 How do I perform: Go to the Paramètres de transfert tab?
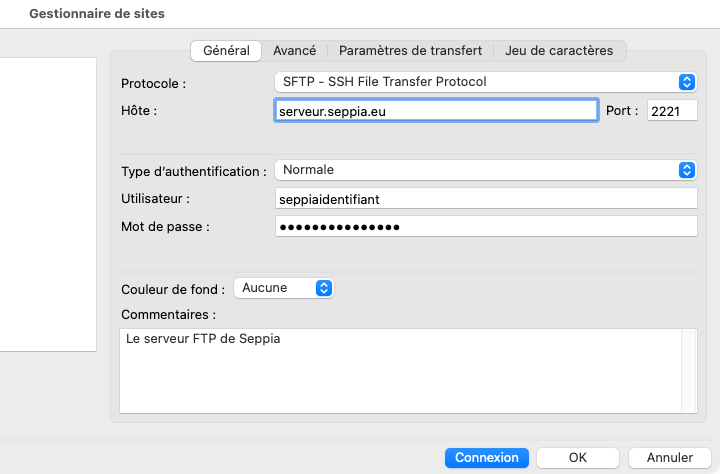pyautogui.click(x=410, y=50)
